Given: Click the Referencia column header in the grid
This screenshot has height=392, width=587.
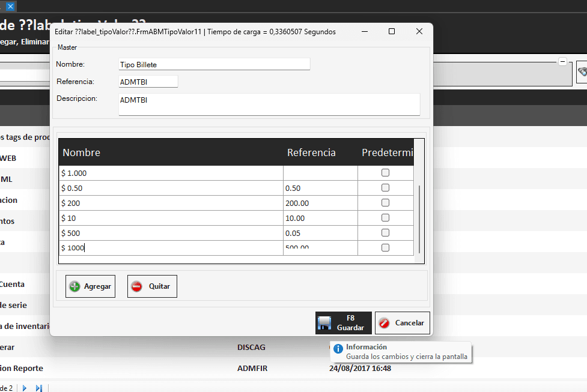Looking at the screenshot, I should tap(311, 152).
